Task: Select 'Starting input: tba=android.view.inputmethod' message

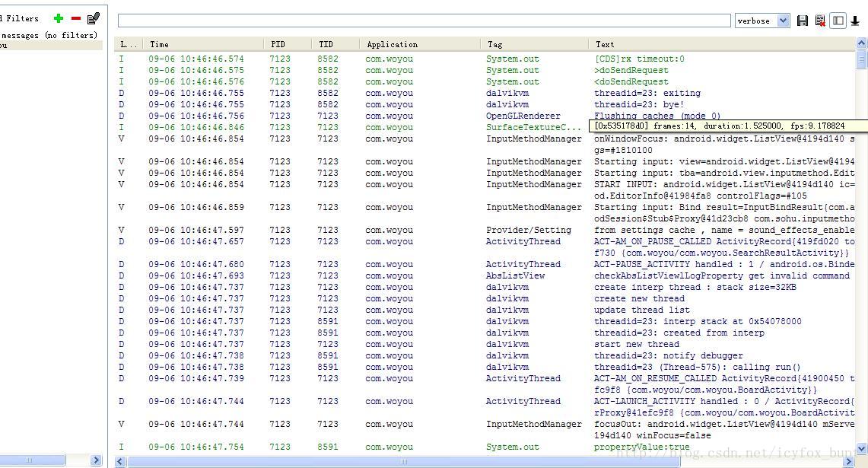Action: coord(724,173)
